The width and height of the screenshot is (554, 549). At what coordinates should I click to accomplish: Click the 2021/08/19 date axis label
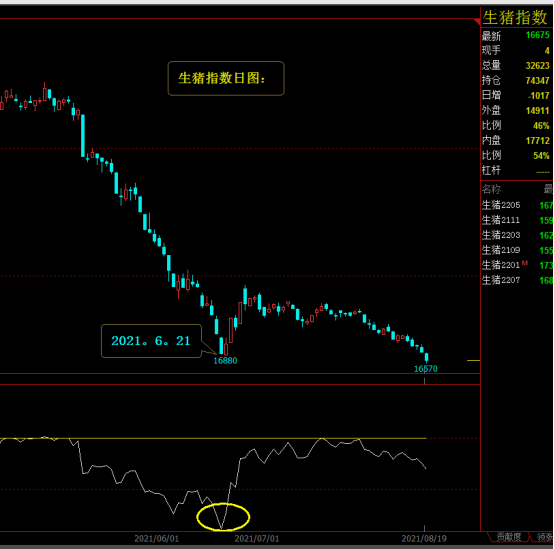(x=424, y=539)
